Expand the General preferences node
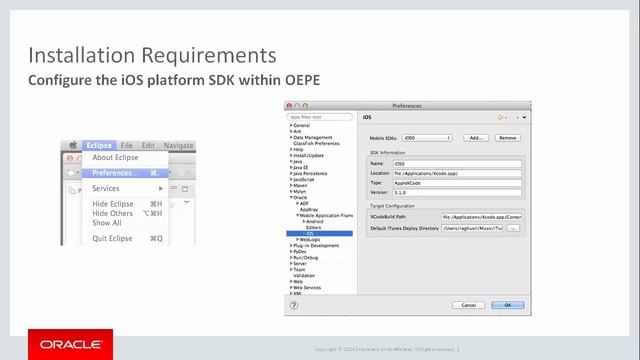Screen dimensions: 640x360 pos(291,125)
